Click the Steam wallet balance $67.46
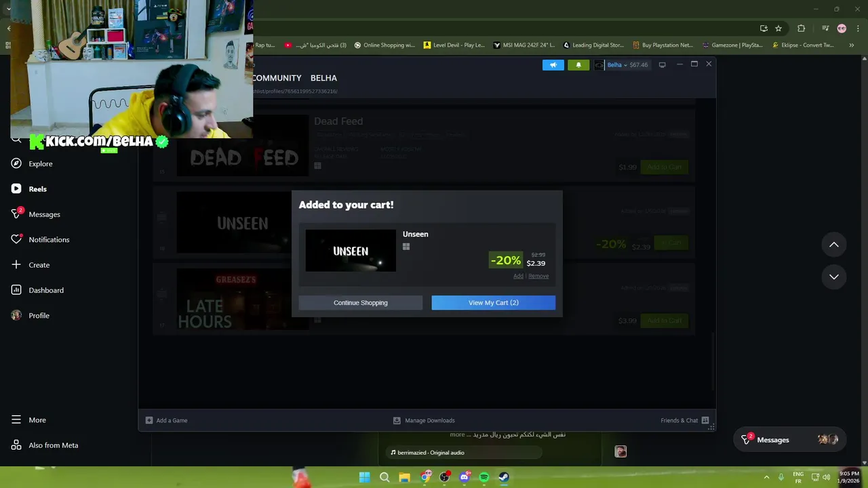Image resolution: width=868 pixels, height=488 pixels. tap(639, 65)
